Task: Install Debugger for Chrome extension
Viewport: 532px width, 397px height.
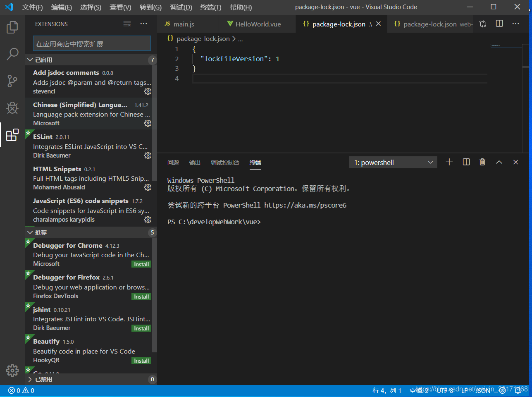Action: tap(141, 264)
